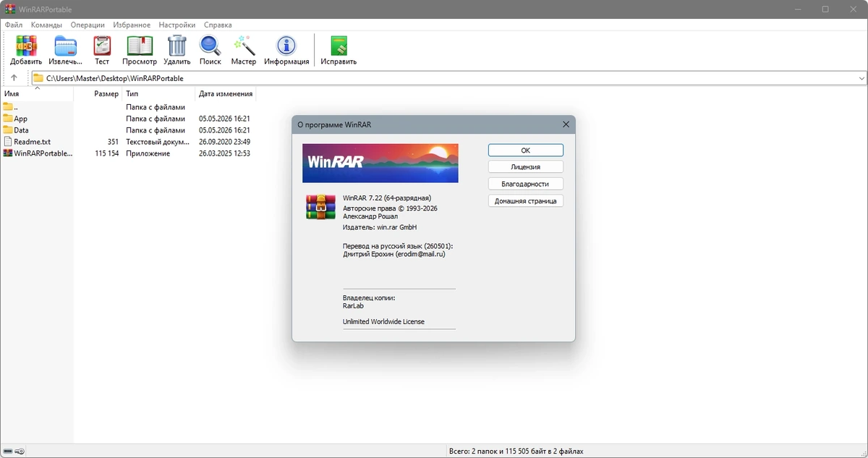Click the Удалить trash icon
This screenshot has width=868, height=458.
pos(177,46)
